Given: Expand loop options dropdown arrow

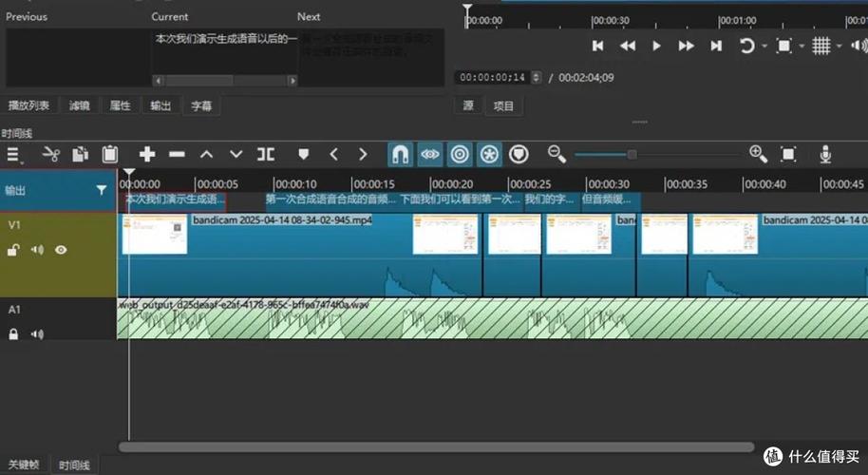Looking at the screenshot, I should click(x=764, y=46).
